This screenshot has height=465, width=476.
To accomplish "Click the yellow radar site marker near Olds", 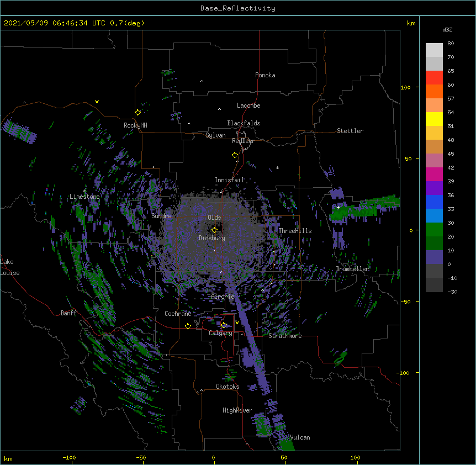I will (x=214, y=230).
